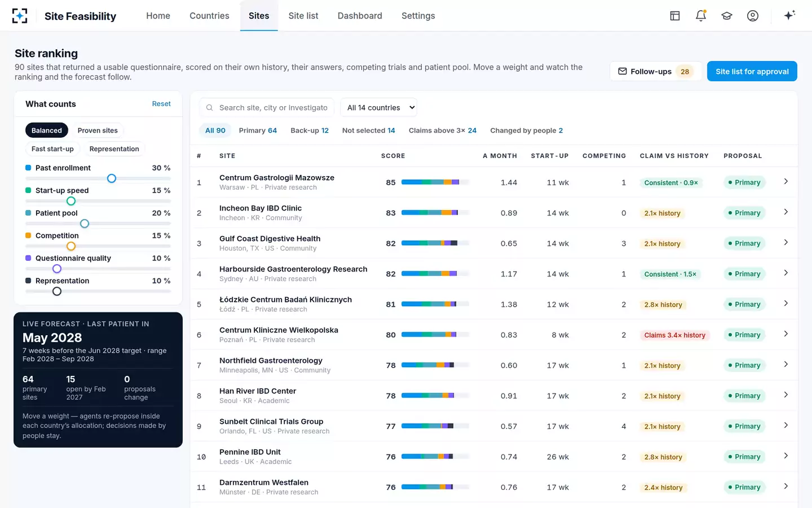Go to the Home tab
This screenshot has height=508, width=812.
click(158, 16)
